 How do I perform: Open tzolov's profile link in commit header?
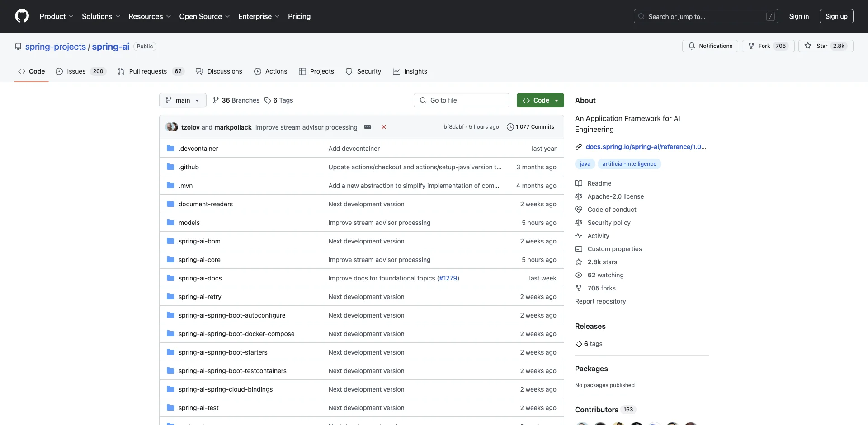[190, 127]
